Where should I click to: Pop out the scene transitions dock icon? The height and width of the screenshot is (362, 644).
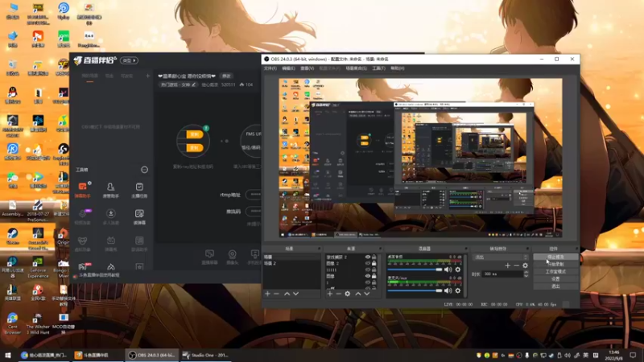coord(527,249)
